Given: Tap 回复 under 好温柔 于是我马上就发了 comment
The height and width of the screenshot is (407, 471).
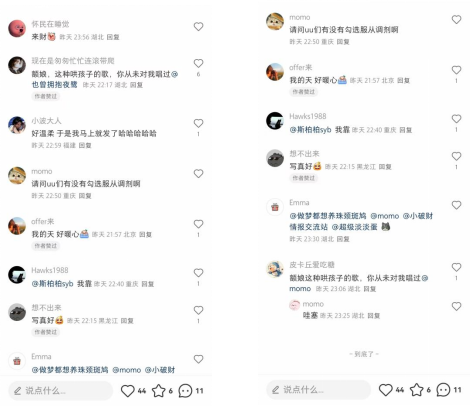Looking at the screenshot, I should [x=85, y=145].
